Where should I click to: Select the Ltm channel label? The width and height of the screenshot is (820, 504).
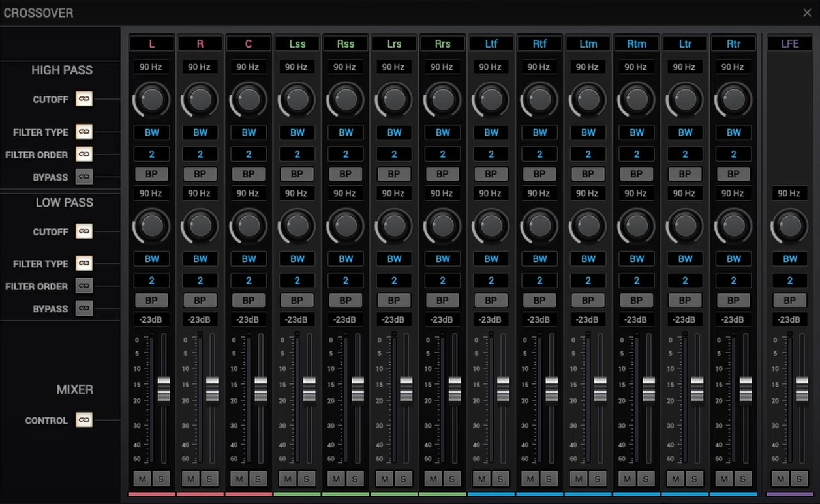pos(588,44)
